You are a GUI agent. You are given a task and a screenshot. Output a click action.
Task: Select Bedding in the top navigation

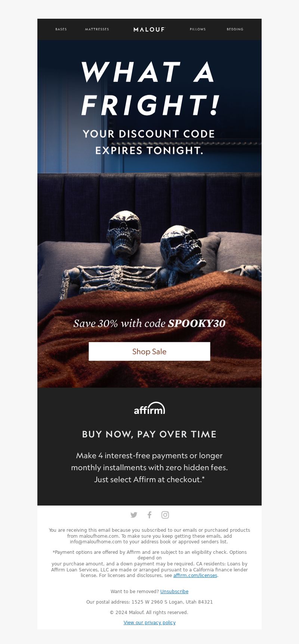235,29
